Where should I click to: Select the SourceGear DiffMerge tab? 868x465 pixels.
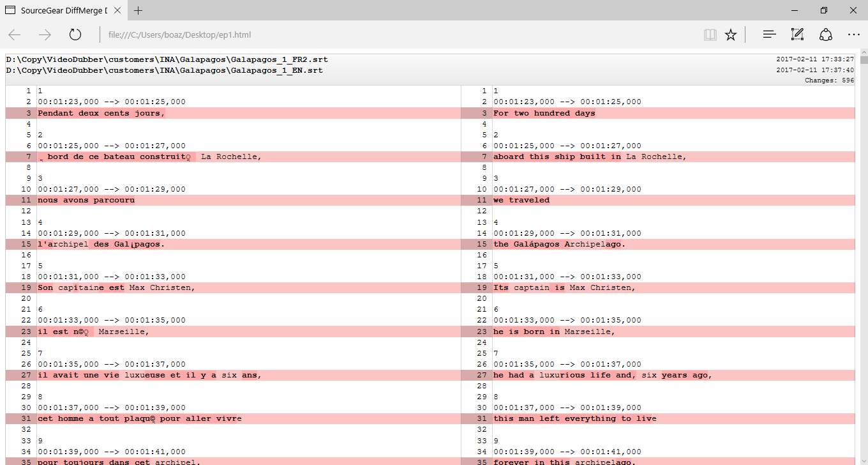pyautogui.click(x=64, y=10)
